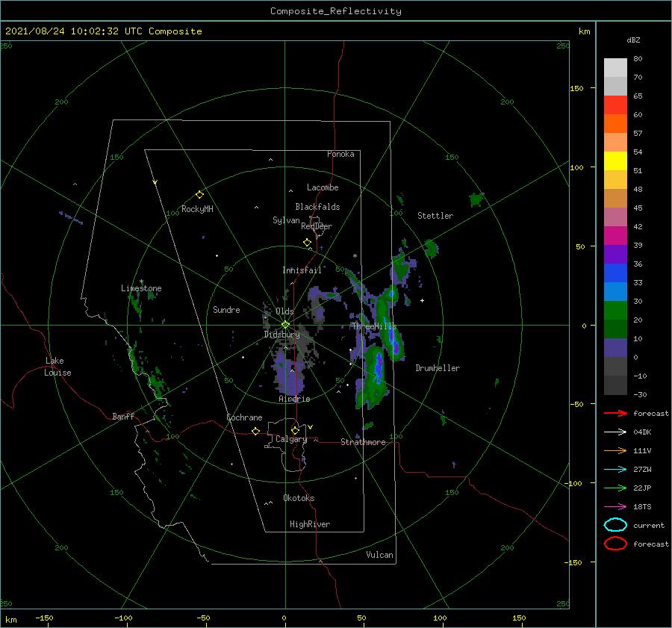Screen dimensions: 672x628
Task: Click the RockyMH label
Action: tap(197, 209)
